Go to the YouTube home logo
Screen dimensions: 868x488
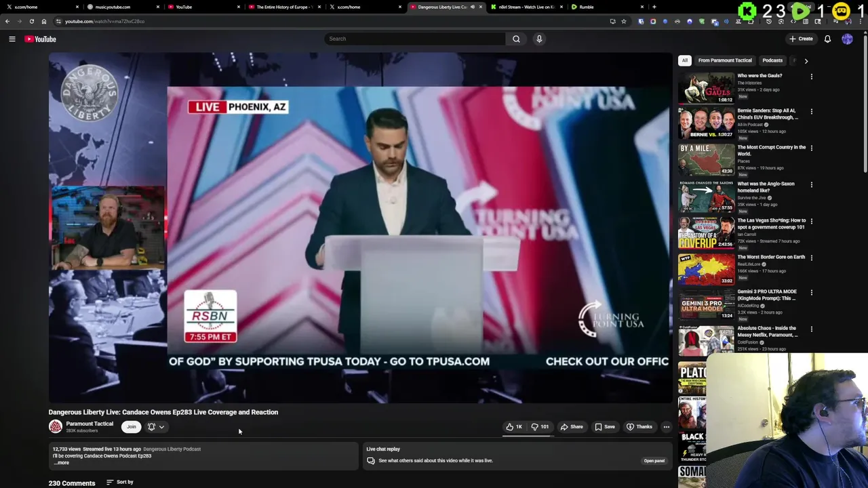tap(41, 39)
